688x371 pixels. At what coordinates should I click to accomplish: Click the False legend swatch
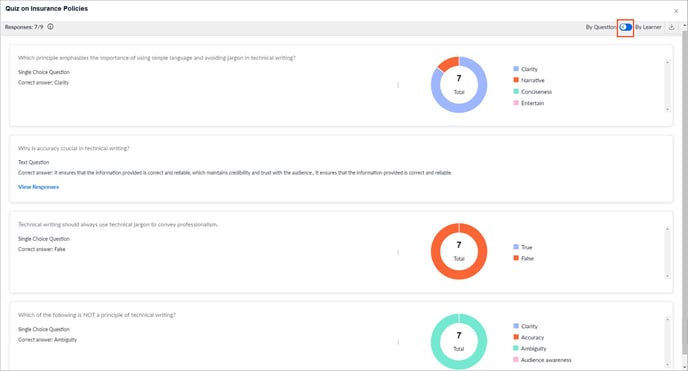point(516,258)
